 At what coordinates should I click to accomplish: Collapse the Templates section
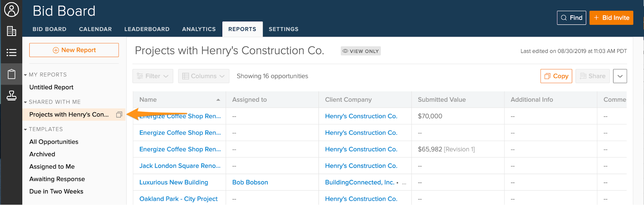[x=25, y=129]
